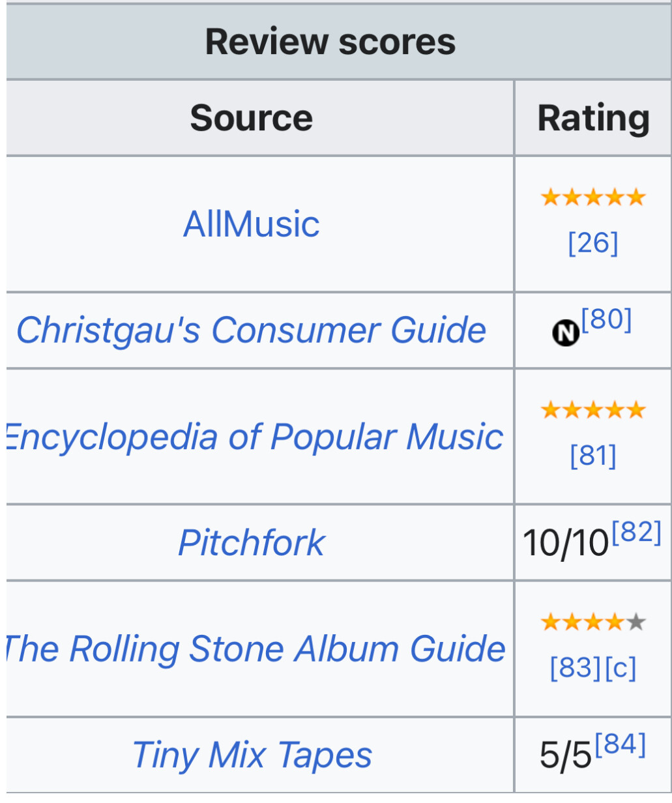Open footnote [81]
Viewport: 672px width, 803px height.
tap(592, 456)
